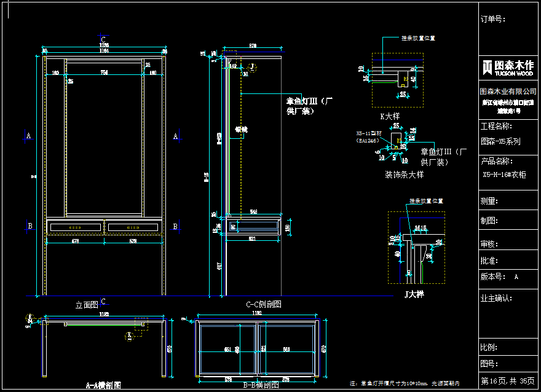Select the C-C侧剖图 view title
541x392 pixels.
tap(263, 304)
